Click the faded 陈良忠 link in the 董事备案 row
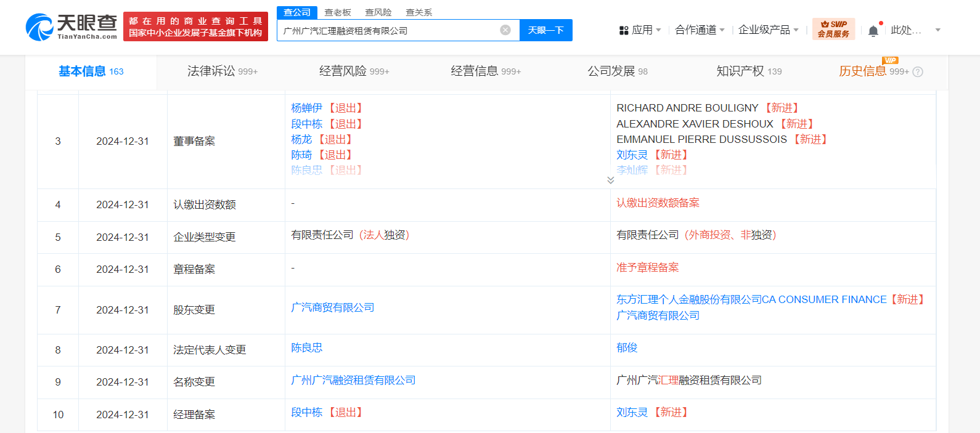Image resolution: width=980 pixels, height=433 pixels. [x=307, y=170]
